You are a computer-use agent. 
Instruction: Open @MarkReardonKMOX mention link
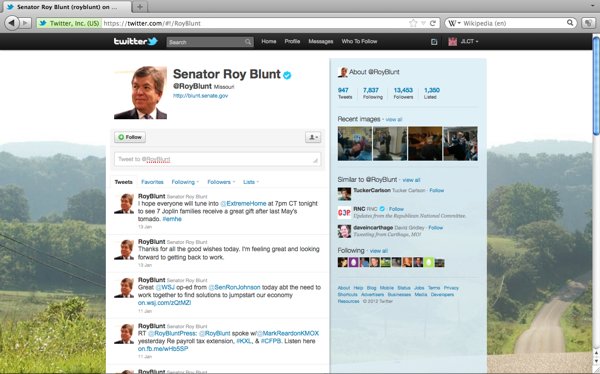click(288, 333)
